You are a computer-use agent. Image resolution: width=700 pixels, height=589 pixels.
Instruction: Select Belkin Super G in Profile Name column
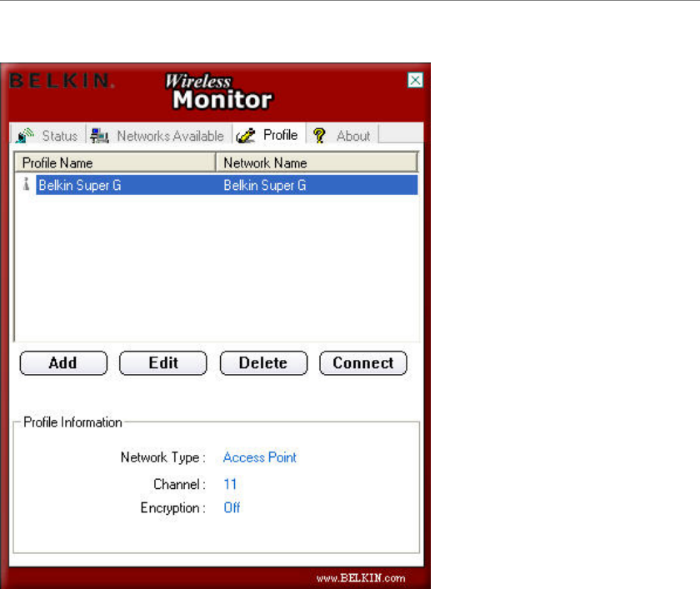(80, 185)
